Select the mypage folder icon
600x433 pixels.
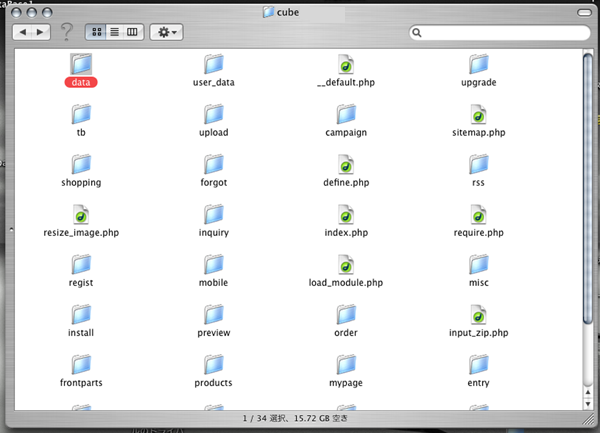pos(346,365)
